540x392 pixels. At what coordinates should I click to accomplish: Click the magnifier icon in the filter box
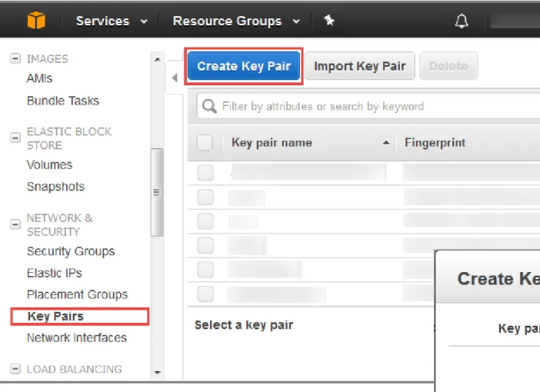point(209,106)
